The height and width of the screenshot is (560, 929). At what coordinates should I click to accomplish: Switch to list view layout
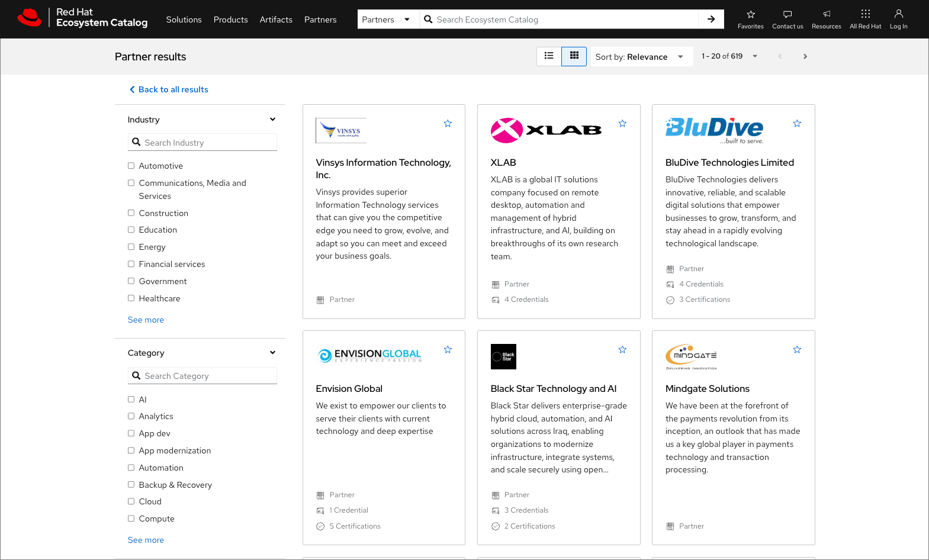tap(549, 56)
